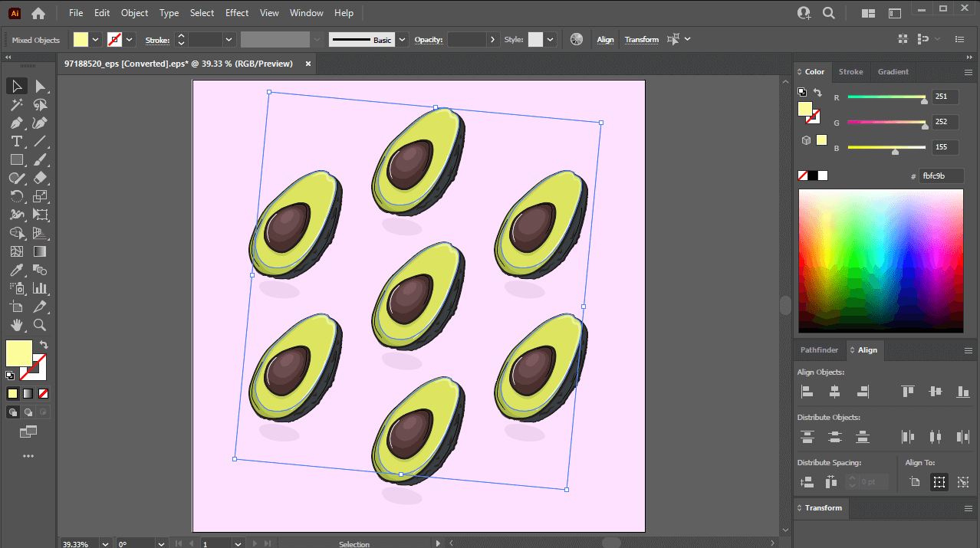Enable Draw Behind mode
The image size is (980, 548).
[x=28, y=412]
